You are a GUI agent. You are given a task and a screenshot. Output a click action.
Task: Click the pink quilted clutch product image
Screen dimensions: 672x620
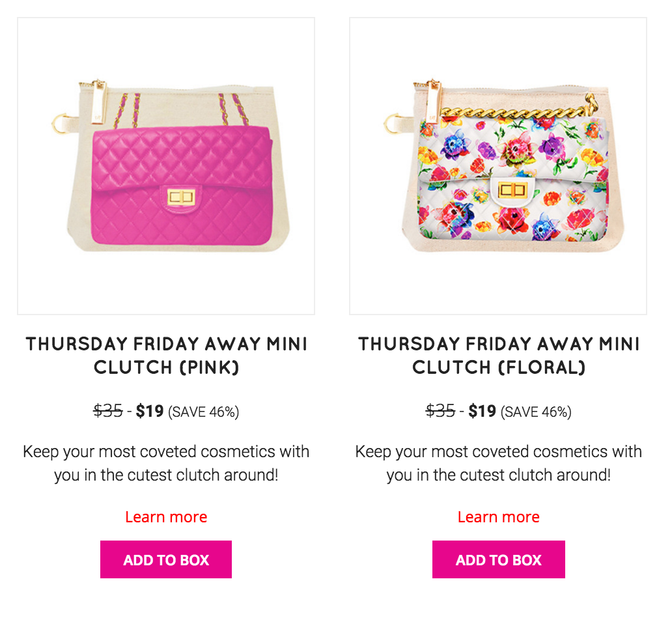[166, 166]
